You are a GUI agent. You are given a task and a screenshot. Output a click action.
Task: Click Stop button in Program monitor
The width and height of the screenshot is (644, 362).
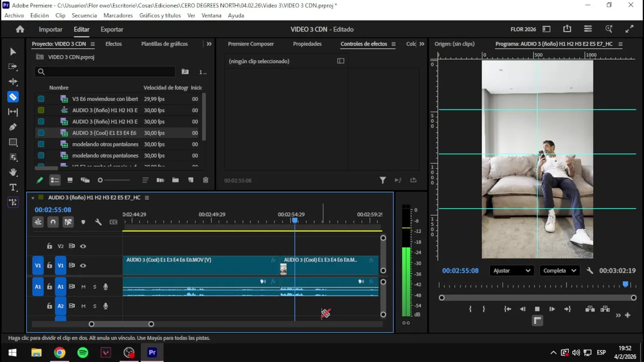(x=537, y=309)
